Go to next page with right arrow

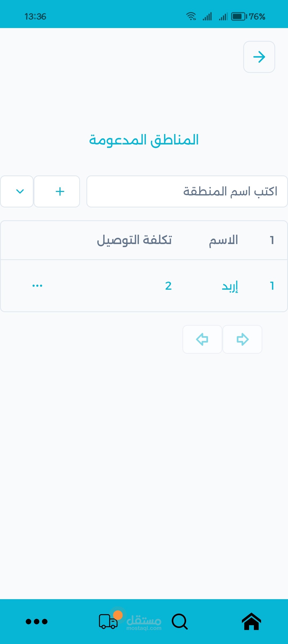click(x=242, y=339)
